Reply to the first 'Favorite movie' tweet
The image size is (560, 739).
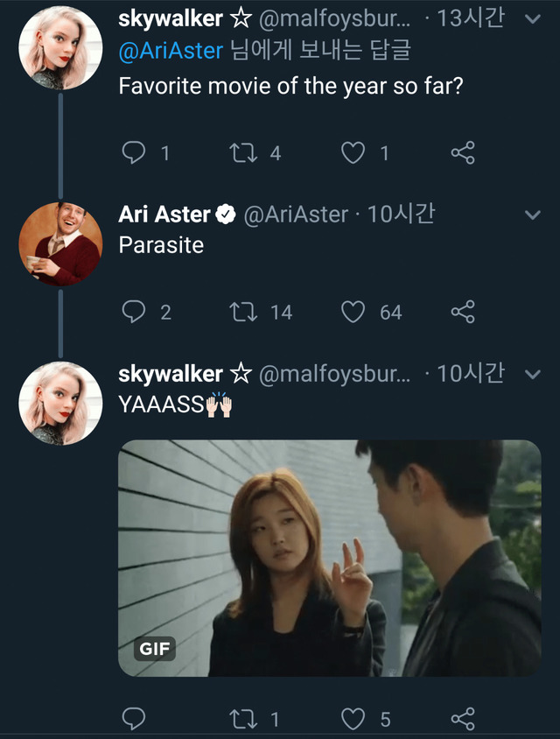[133, 153]
